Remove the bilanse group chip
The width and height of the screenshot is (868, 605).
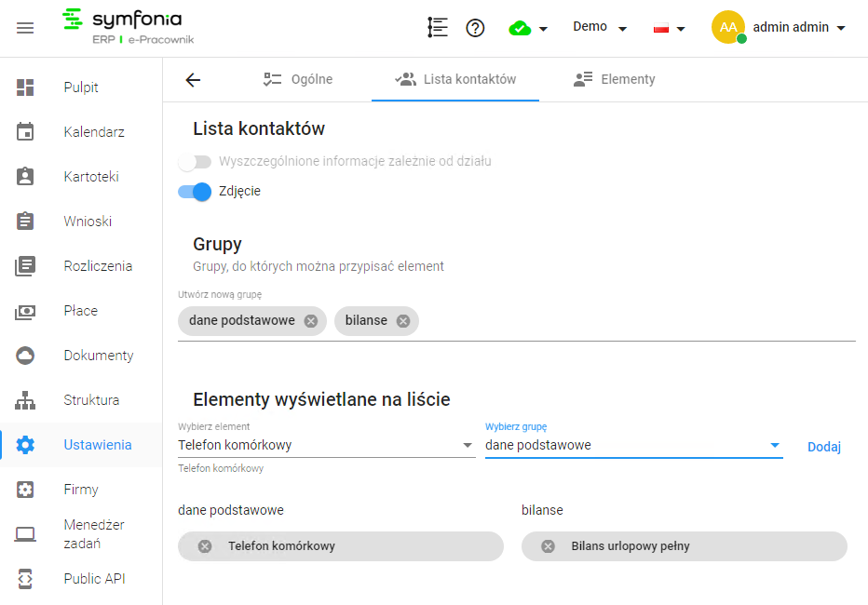[403, 321]
